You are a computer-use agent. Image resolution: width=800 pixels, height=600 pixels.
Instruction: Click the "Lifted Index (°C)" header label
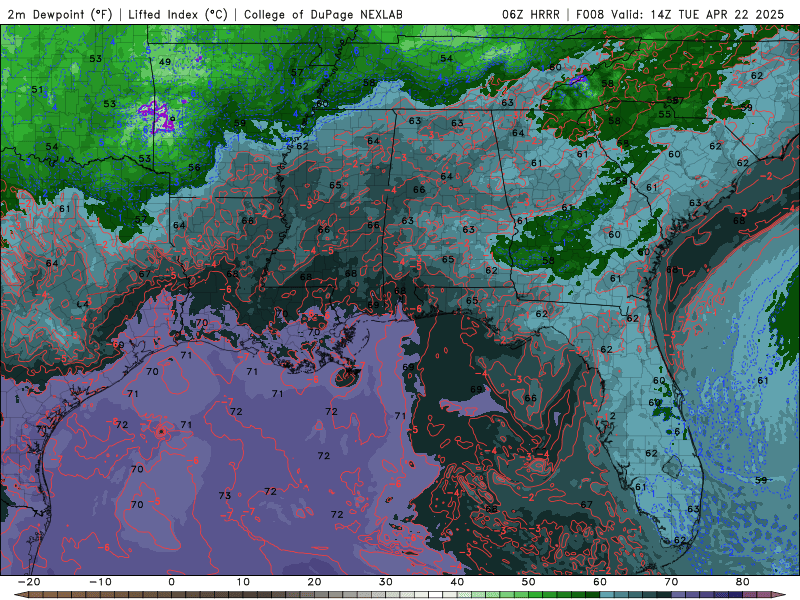point(178,14)
